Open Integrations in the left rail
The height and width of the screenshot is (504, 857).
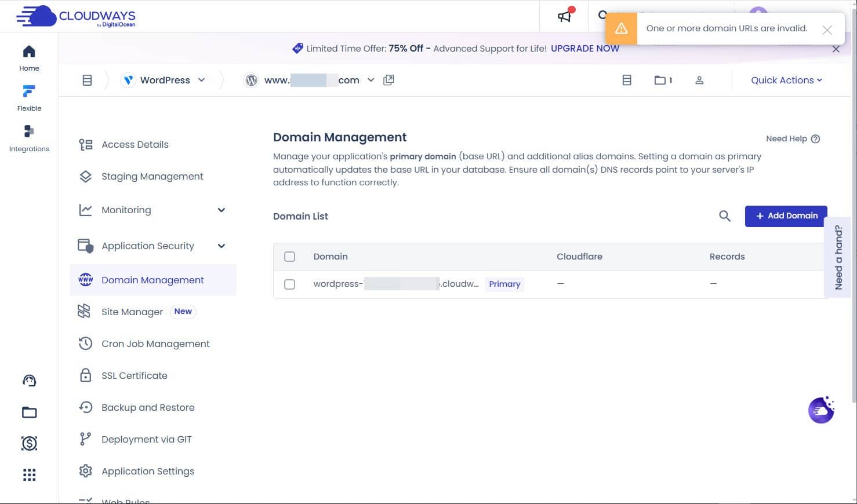[29, 138]
